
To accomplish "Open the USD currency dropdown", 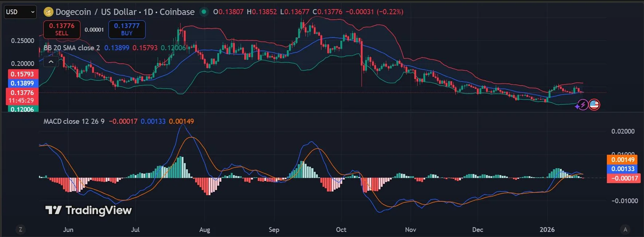I will [x=20, y=12].
